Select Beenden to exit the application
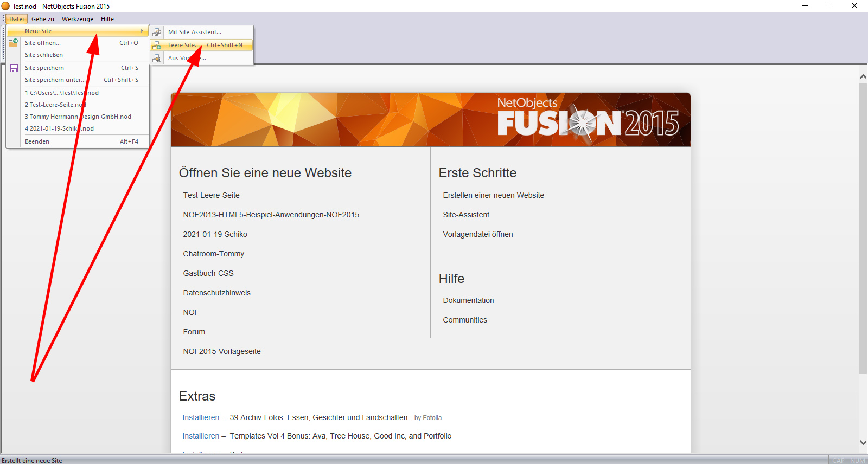This screenshot has width=868, height=464. point(37,141)
